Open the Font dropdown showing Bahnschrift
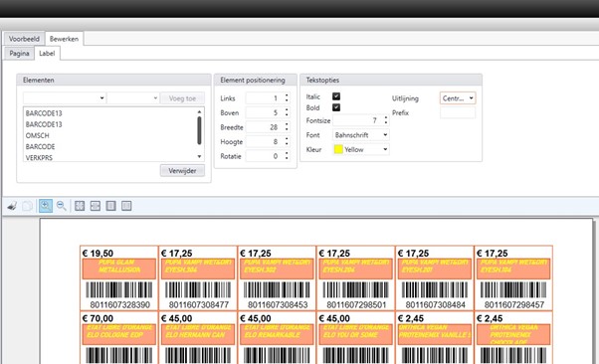Screen dimensions: 599x364 (x=361, y=135)
